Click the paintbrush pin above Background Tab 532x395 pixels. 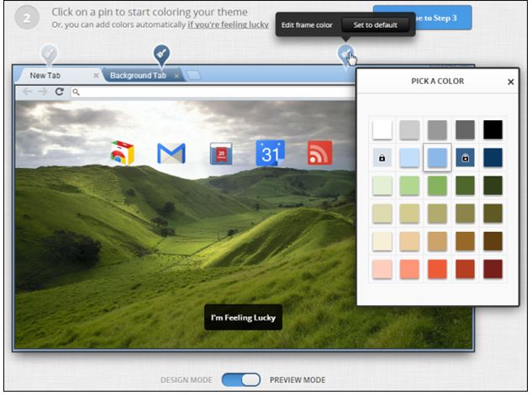point(161,55)
